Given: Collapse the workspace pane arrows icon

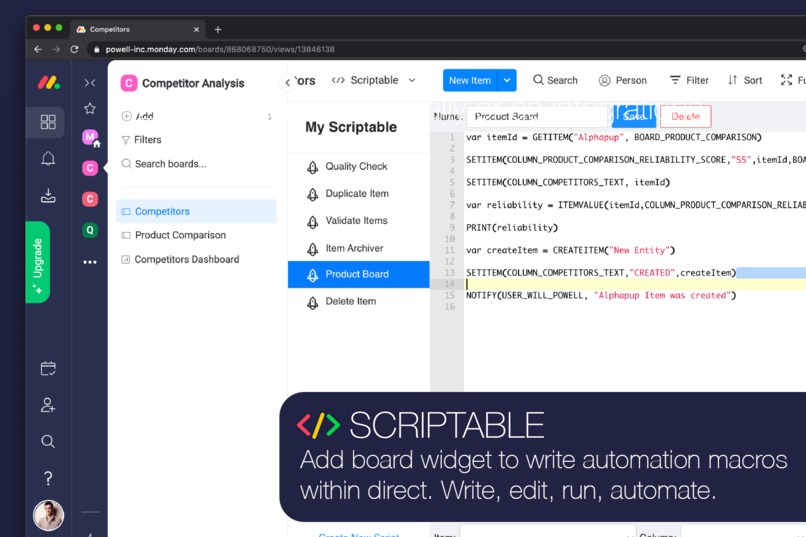Looking at the screenshot, I should [x=90, y=83].
